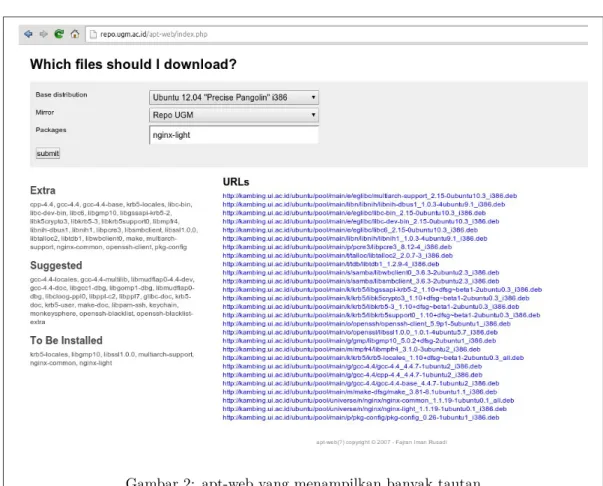Open the nginx-common_1.1.19 deb link
Screen dimensions: 603x486
click(x=368, y=400)
